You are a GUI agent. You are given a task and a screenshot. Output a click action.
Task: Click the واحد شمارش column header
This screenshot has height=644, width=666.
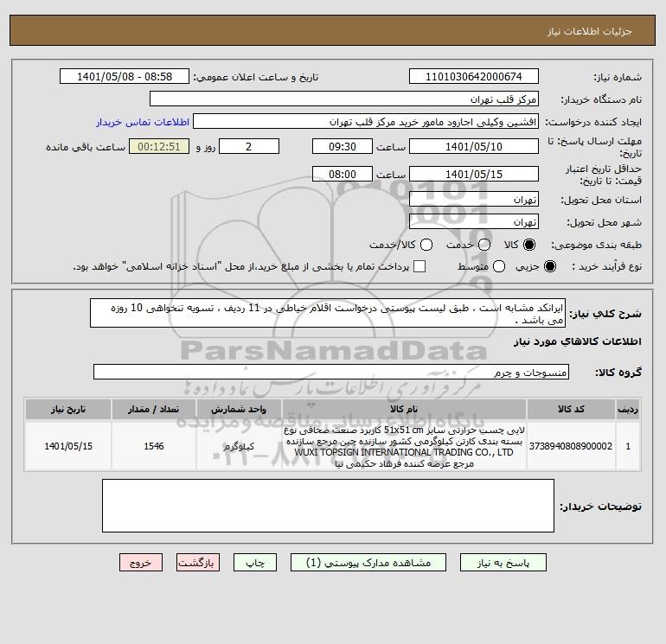click(x=239, y=409)
